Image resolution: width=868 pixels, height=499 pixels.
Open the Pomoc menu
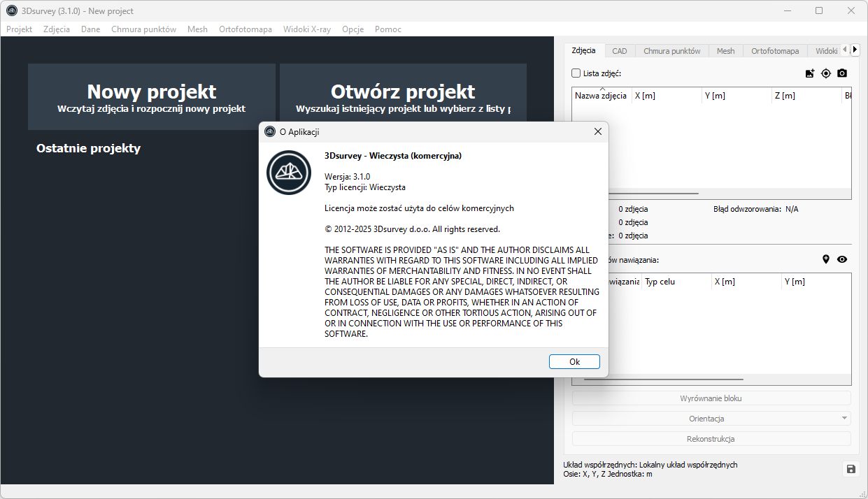click(x=388, y=29)
